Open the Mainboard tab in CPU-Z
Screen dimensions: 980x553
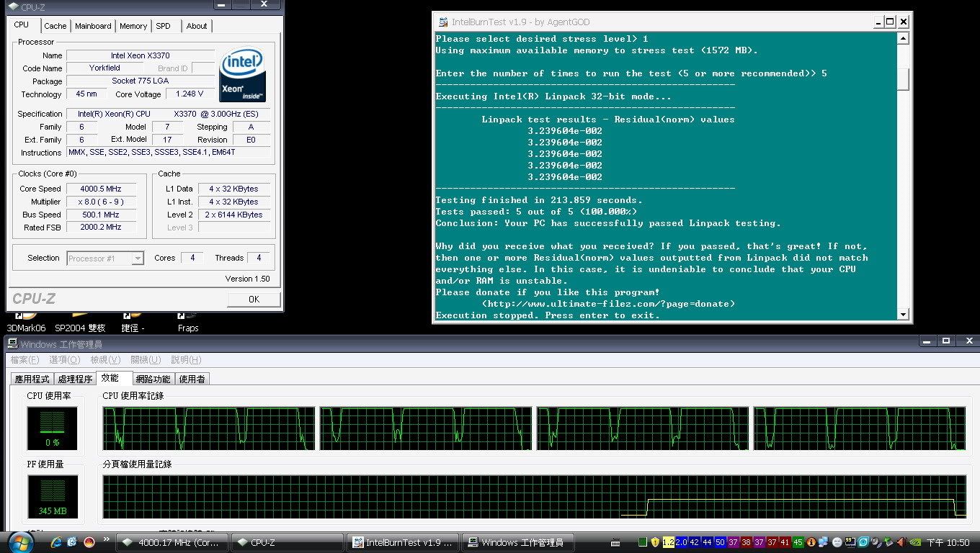(x=93, y=26)
